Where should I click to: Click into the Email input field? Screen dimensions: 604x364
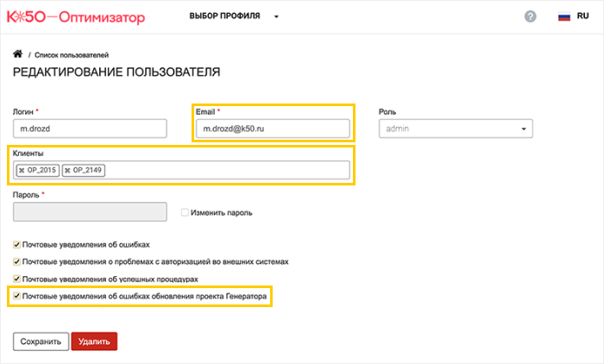coord(272,129)
